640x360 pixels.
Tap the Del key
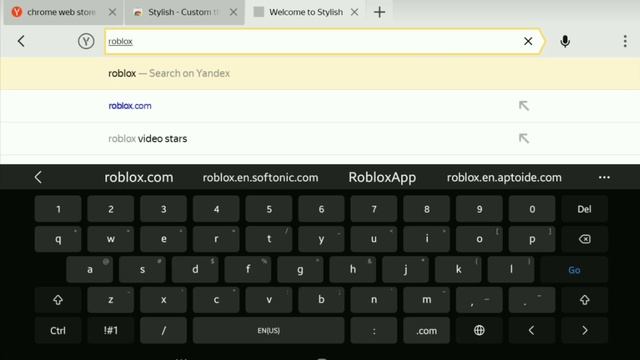pyautogui.click(x=584, y=209)
